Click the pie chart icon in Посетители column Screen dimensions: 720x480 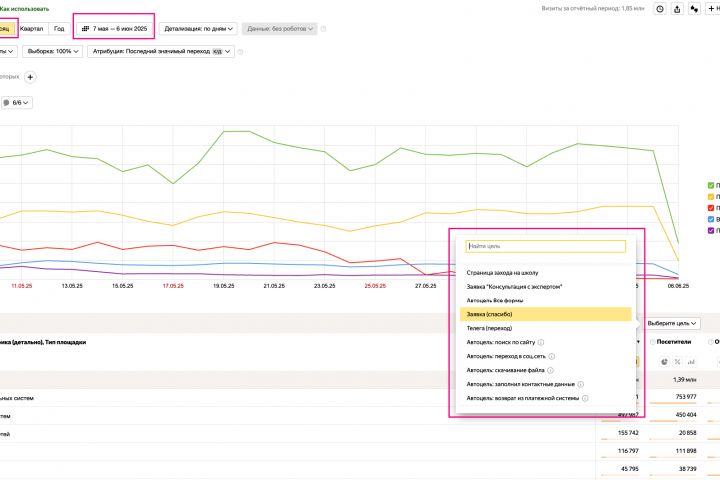coord(662,360)
